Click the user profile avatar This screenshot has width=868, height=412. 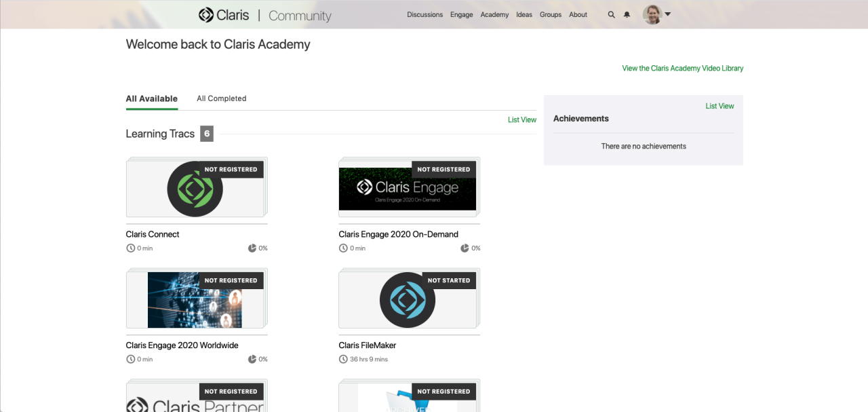(x=652, y=14)
